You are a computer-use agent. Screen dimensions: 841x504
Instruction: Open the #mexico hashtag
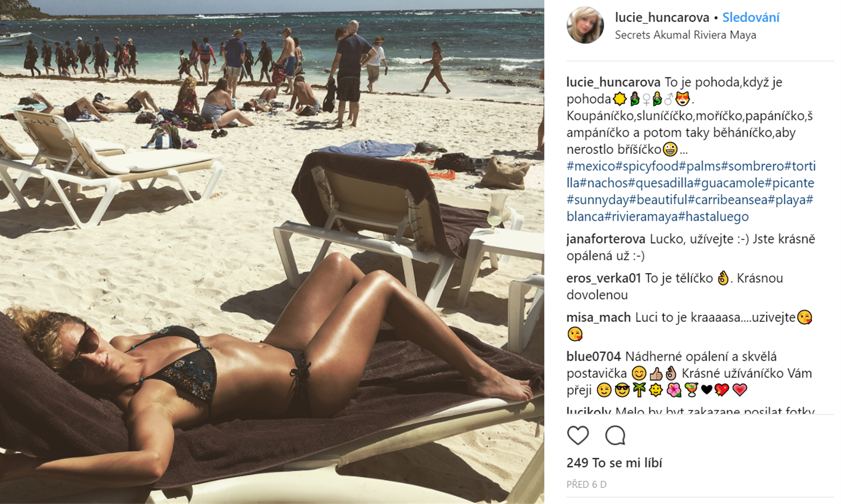[591, 166]
